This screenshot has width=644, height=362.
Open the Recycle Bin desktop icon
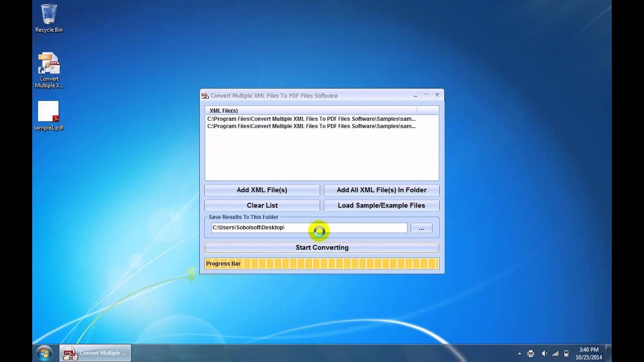tap(49, 18)
